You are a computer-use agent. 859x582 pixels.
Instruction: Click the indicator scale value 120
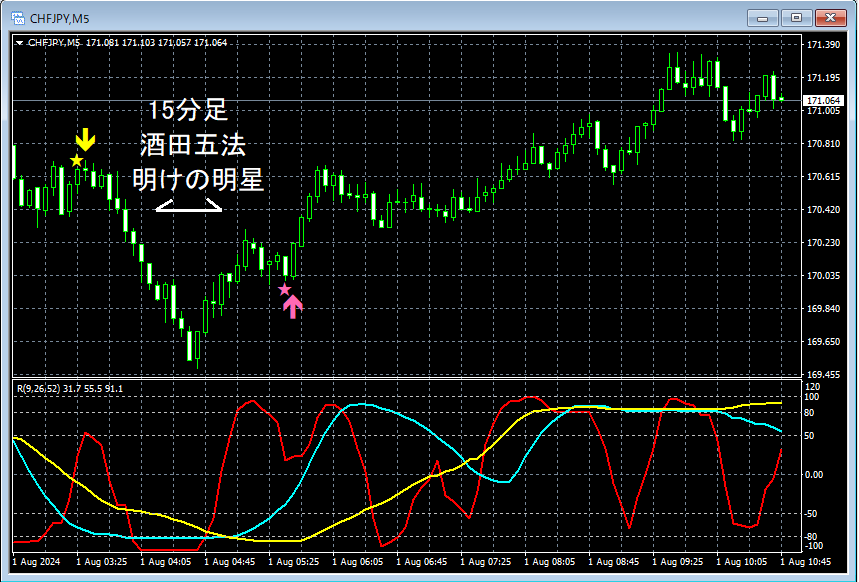(x=814, y=387)
